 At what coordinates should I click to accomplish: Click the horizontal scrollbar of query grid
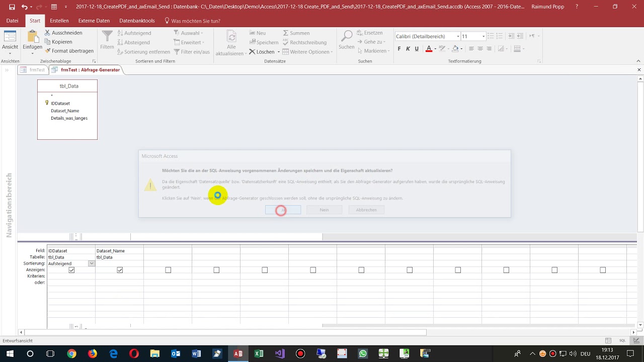pyautogui.click(x=225, y=332)
